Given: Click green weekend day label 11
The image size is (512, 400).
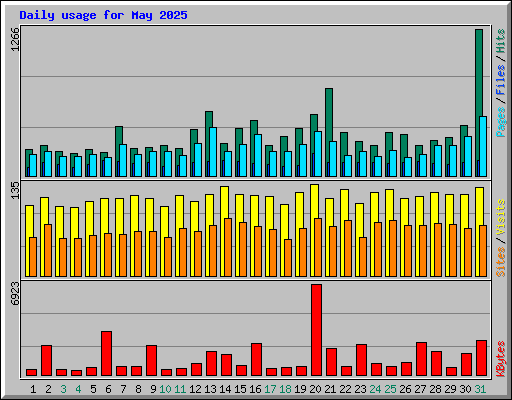Looking at the screenshot, I should tap(180, 389).
